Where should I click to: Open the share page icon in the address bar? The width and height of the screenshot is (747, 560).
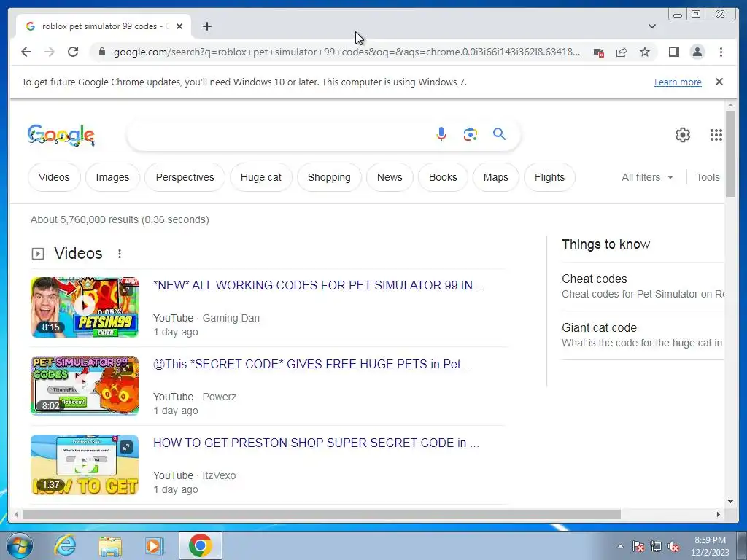(622, 52)
